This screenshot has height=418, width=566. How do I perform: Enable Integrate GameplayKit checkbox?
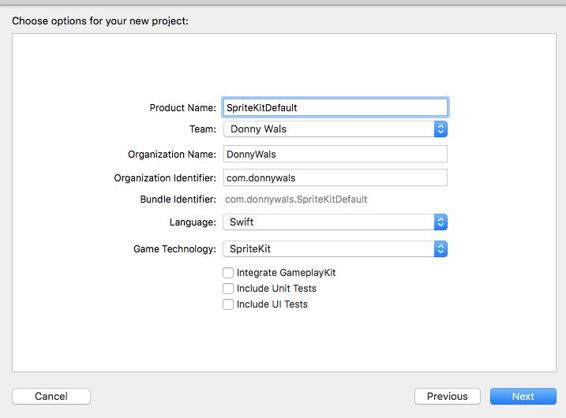point(228,273)
